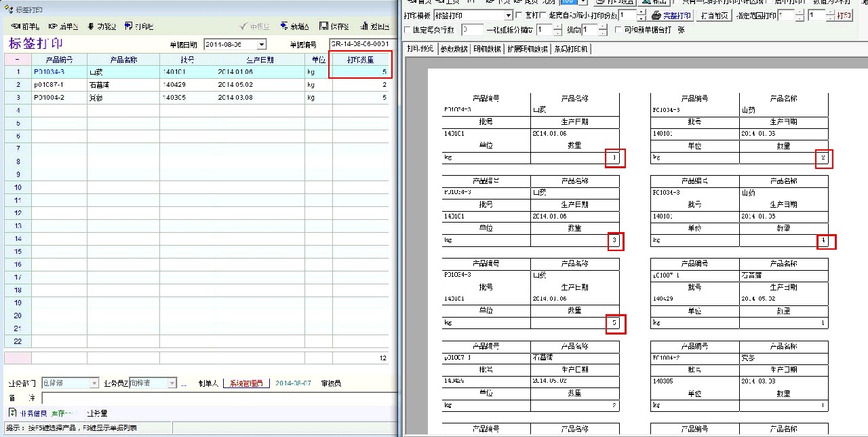Image resolution: width=868 pixels, height=437 pixels.
Task: Enable the 套打 checkbox
Action: [x=519, y=15]
